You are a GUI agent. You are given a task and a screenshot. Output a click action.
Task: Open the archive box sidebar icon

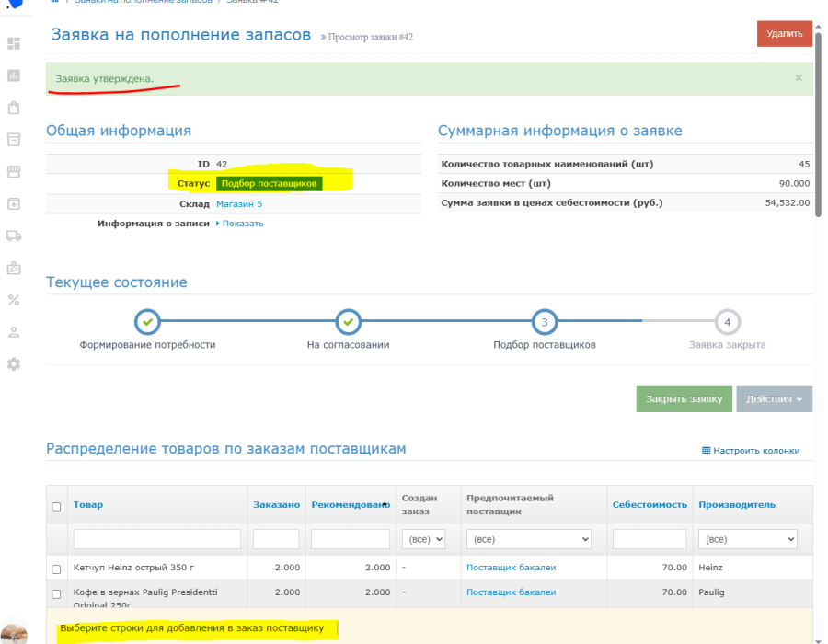(x=14, y=139)
